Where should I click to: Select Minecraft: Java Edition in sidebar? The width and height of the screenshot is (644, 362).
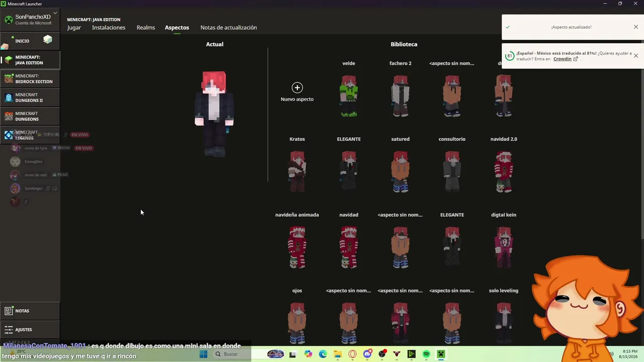[x=30, y=60]
